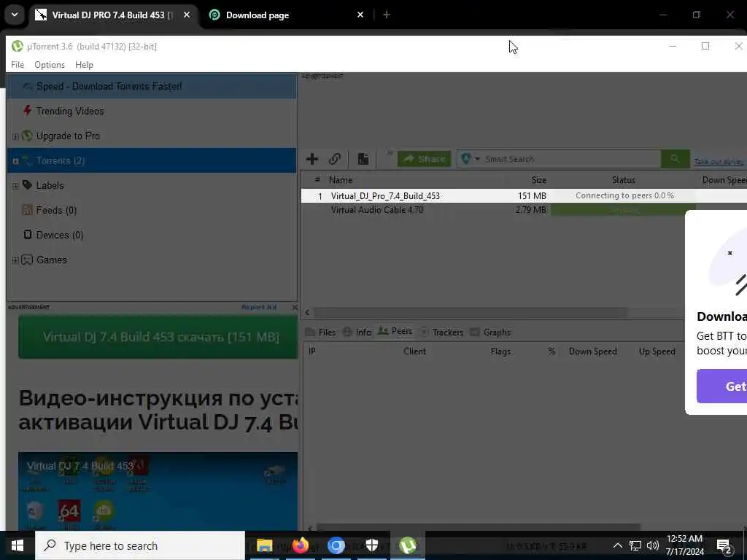Image resolution: width=747 pixels, height=560 pixels.
Task: Select the Virtual Audio Cable 4.70 torrent row
Action: (x=493, y=209)
